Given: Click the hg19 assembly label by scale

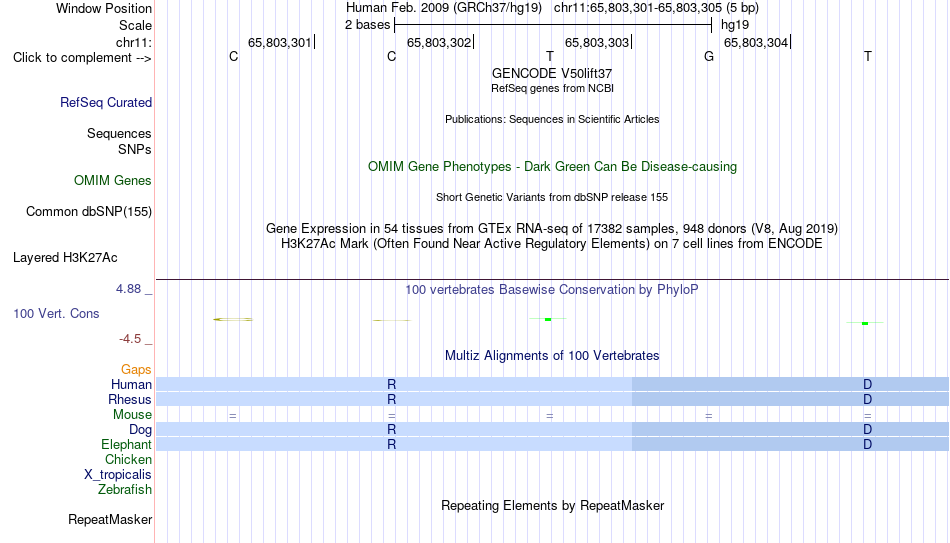Looking at the screenshot, I should coord(735,25).
